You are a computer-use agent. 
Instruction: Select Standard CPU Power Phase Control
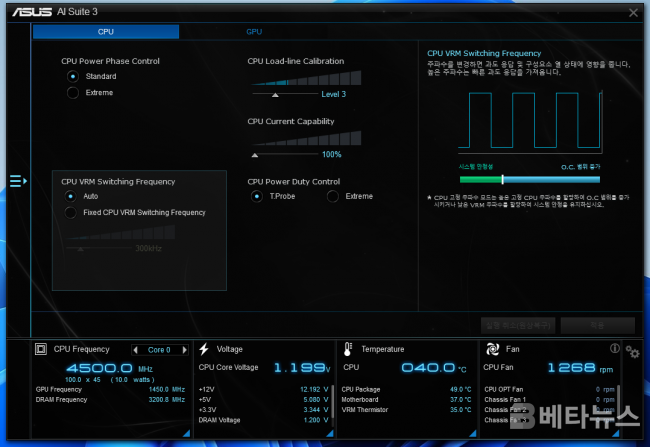point(73,76)
